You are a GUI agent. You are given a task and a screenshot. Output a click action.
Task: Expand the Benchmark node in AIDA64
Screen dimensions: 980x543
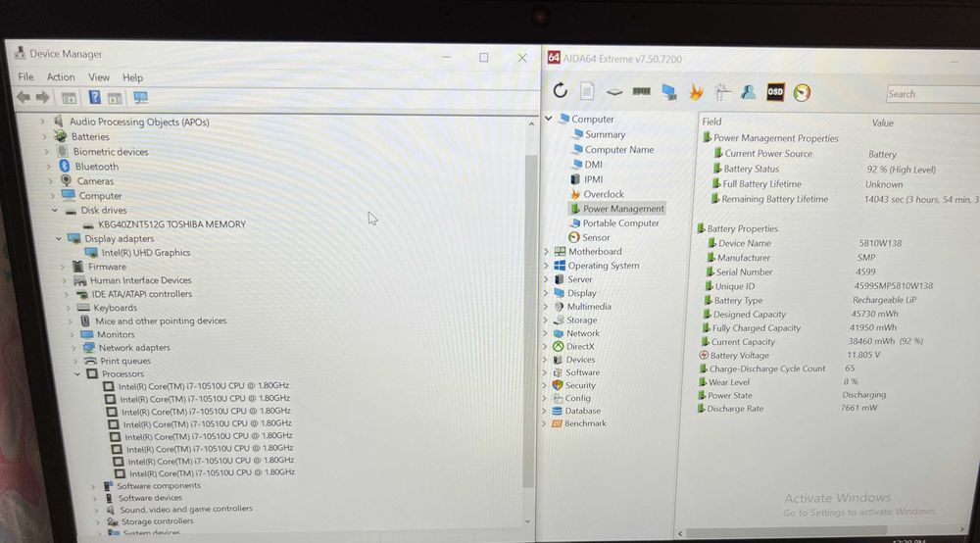click(x=544, y=423)
